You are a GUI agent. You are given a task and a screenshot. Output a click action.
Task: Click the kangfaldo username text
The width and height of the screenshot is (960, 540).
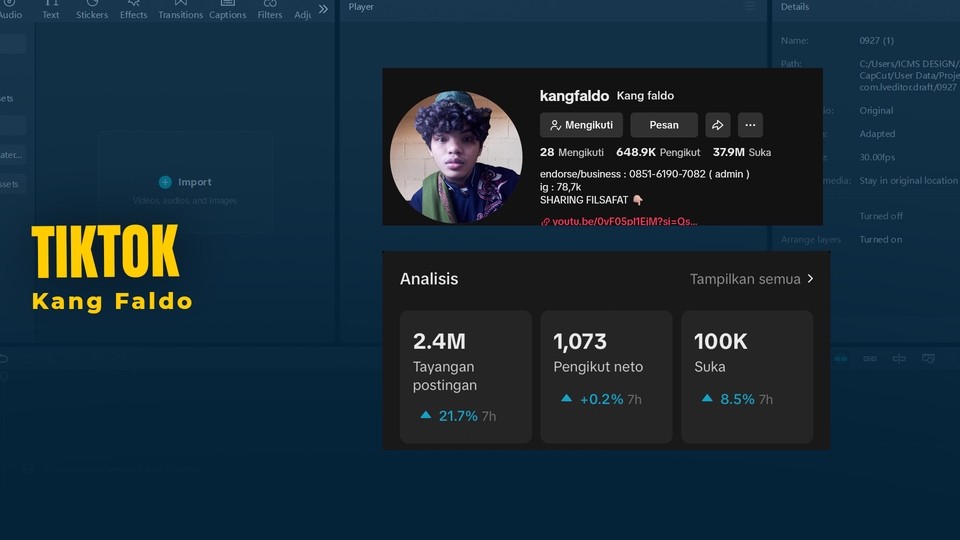[574, 96]
